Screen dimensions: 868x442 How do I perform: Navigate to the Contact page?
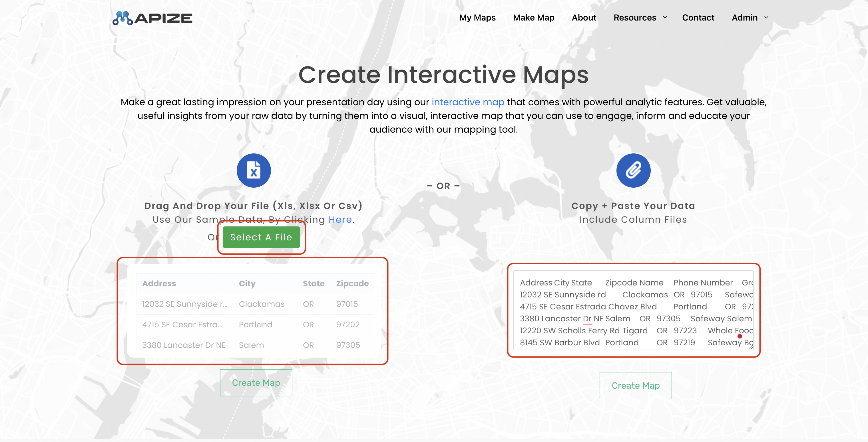[x=698, y=17]
